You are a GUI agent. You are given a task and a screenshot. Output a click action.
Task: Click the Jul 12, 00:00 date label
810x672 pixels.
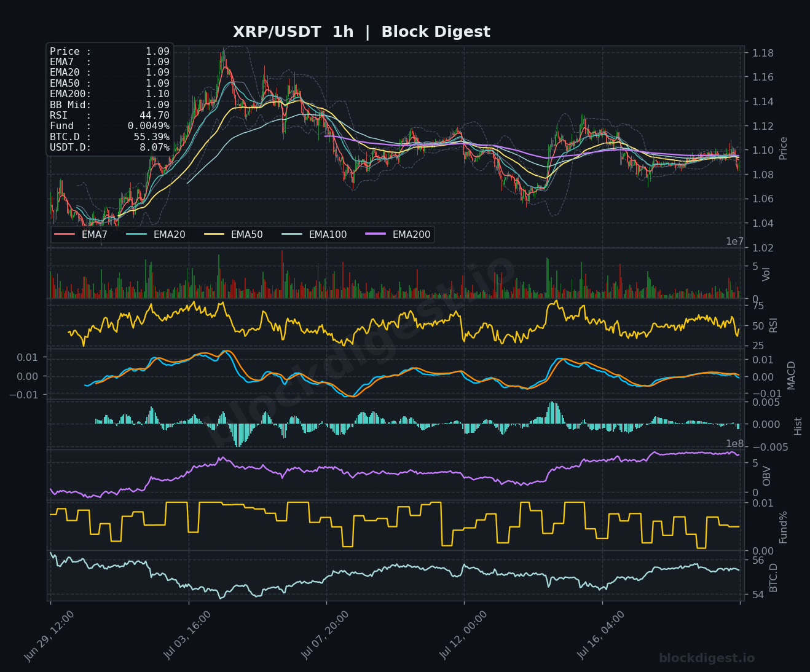click(x=463, y=636)
